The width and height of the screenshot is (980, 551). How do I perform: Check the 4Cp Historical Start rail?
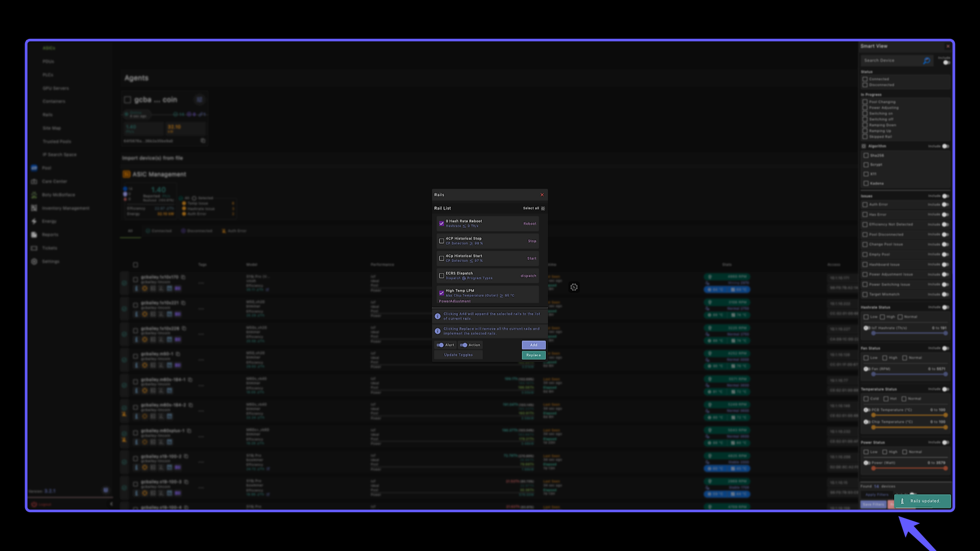[442, 258]
